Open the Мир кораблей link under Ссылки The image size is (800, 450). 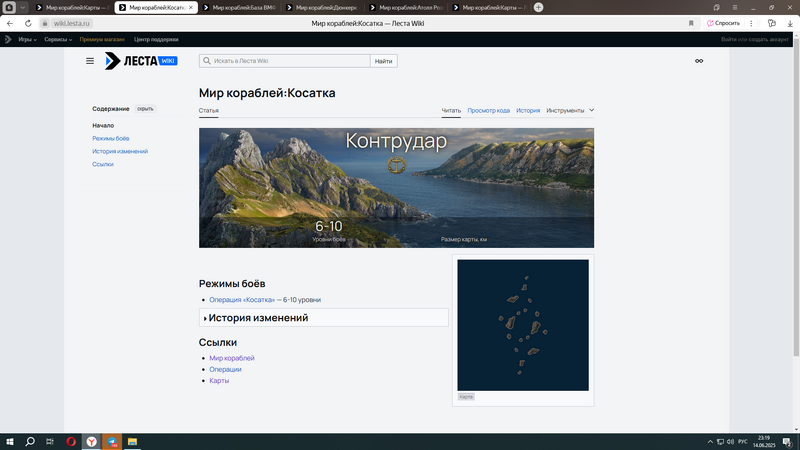(x=232, y=358)
